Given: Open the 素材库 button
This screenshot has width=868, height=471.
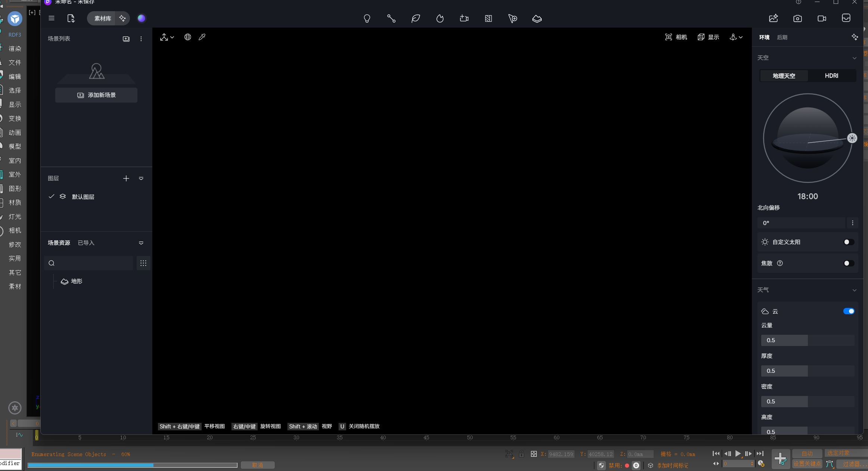Looking at the screenshot, I should tap(103, 18).
